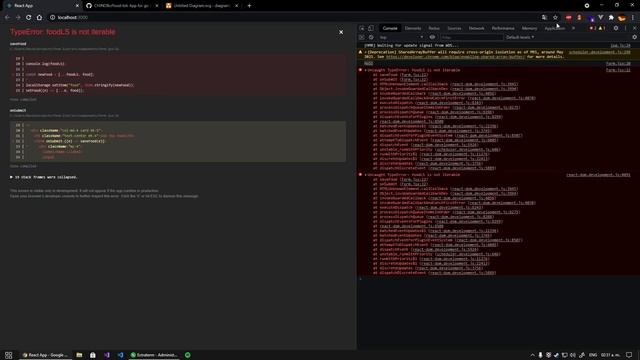Toggle the DevTools device toolbar
The height and width of the screenshot is (360, 640).
coord(371,28)
